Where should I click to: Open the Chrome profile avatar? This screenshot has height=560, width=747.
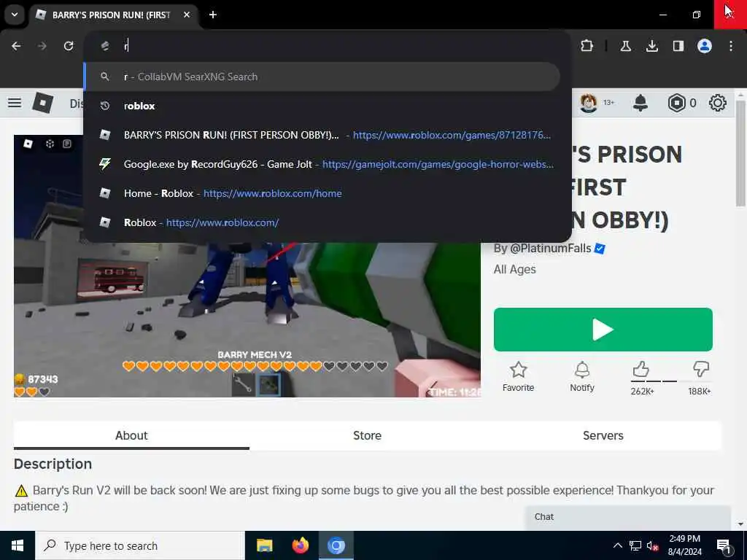(x=705, y=46)
